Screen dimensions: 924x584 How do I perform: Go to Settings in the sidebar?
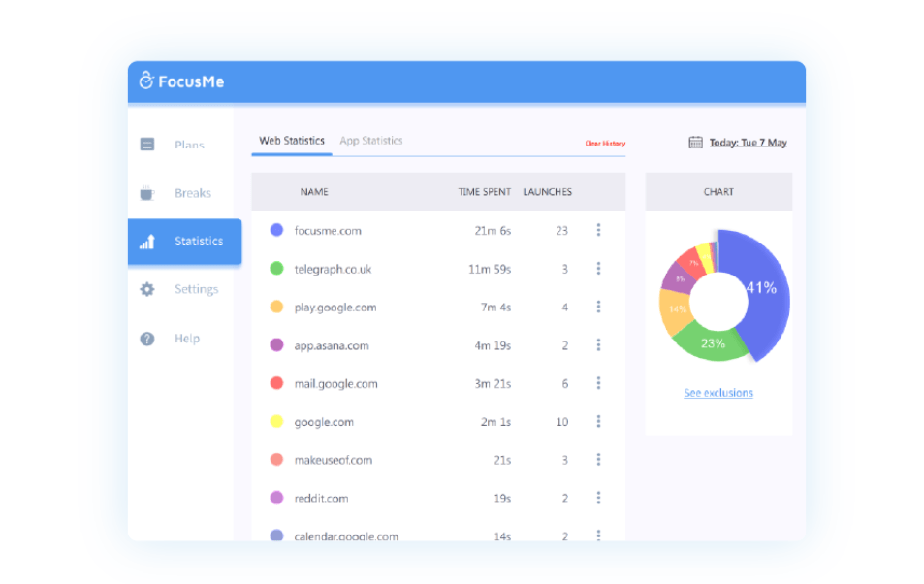coord(196,289)
